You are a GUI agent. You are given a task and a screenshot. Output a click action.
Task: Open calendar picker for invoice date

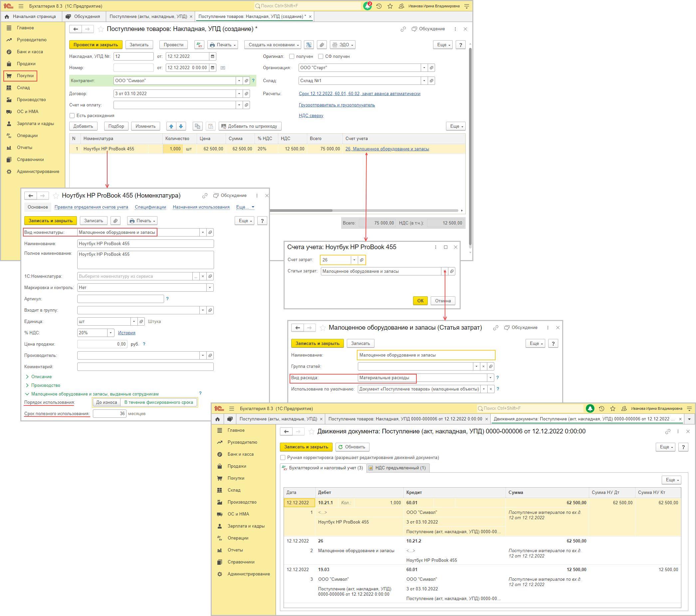[212, 57]
